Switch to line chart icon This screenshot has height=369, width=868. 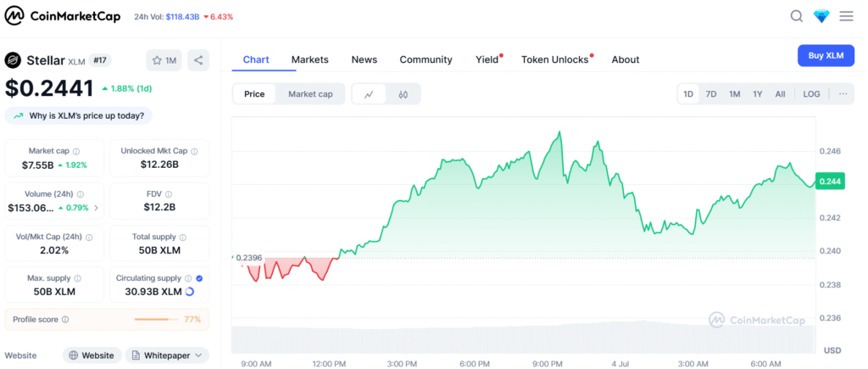coord(370,94)
